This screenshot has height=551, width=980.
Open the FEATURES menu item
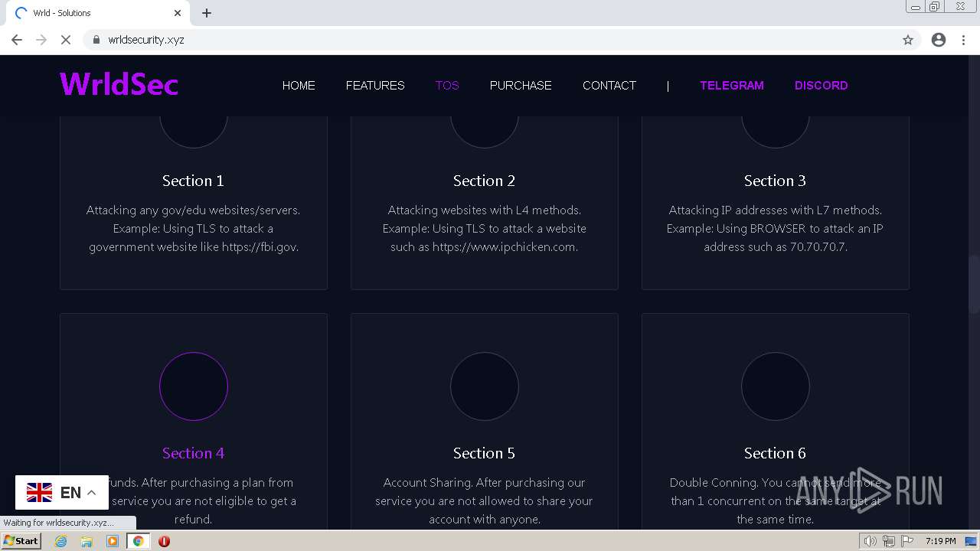tap(375, 86)
